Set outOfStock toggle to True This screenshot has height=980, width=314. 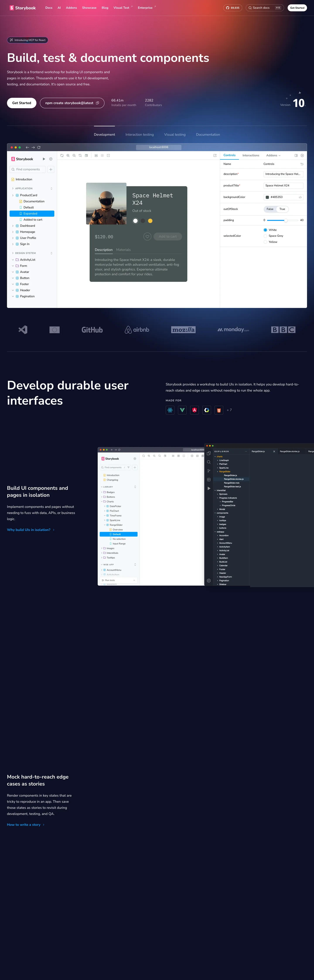click(282, 209)
